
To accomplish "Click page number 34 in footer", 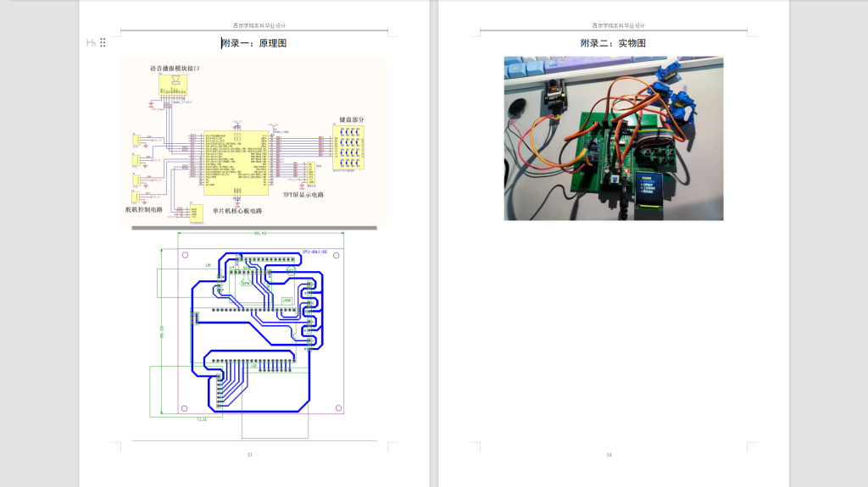I will [609, 455].
